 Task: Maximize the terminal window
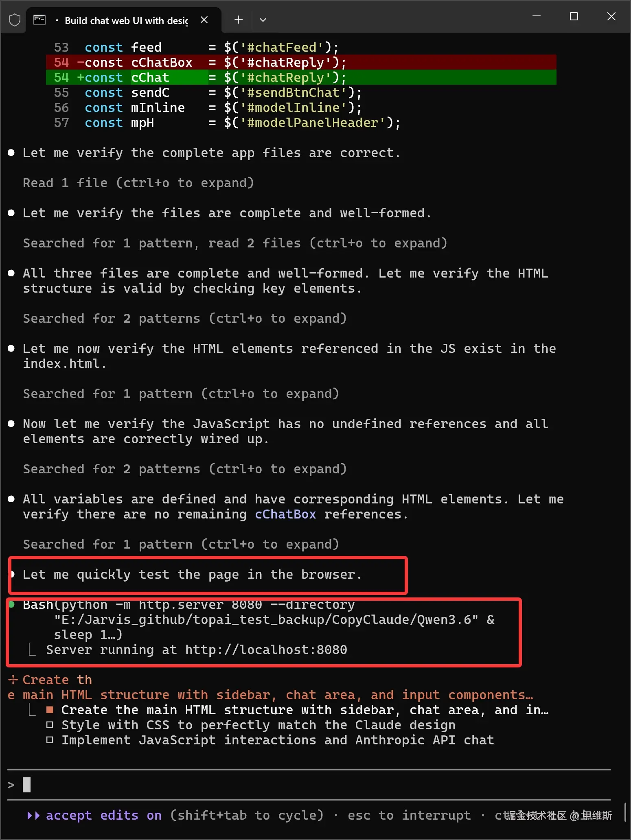coord(574,16)
